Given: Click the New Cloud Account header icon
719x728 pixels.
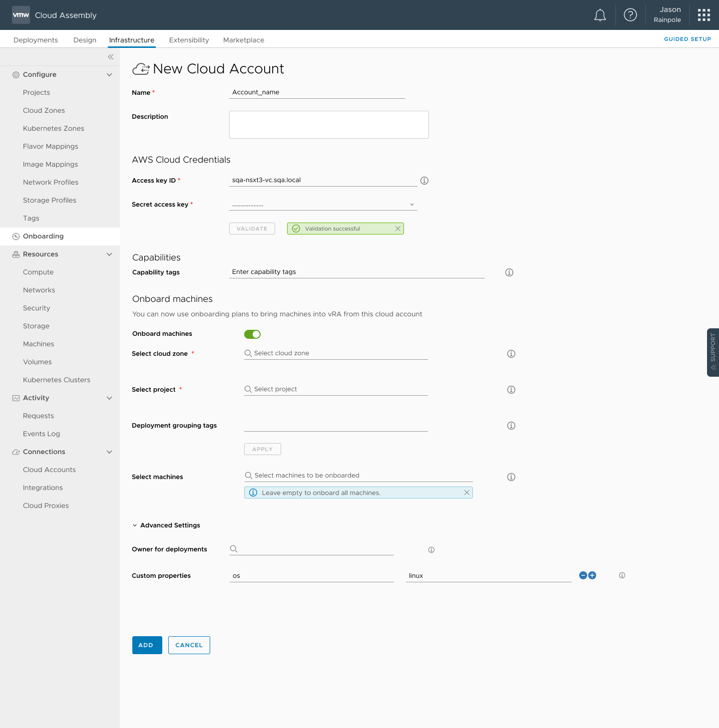Looking at the screenshot, I should (141, 69).
